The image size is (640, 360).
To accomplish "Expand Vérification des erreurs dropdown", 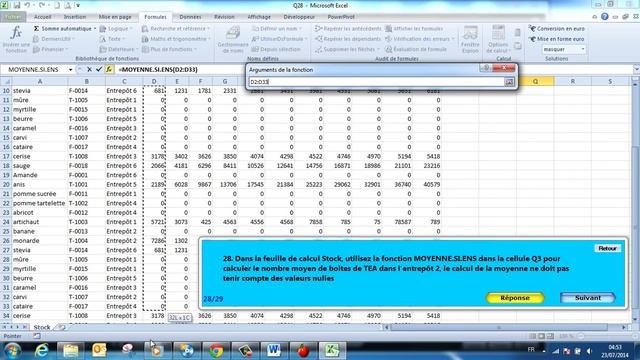I will point(420,39).
